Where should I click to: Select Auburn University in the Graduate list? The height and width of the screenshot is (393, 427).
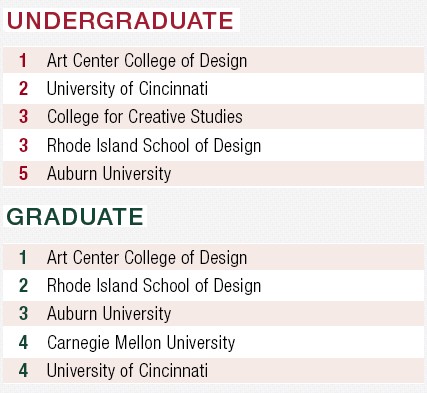(213, 314)
